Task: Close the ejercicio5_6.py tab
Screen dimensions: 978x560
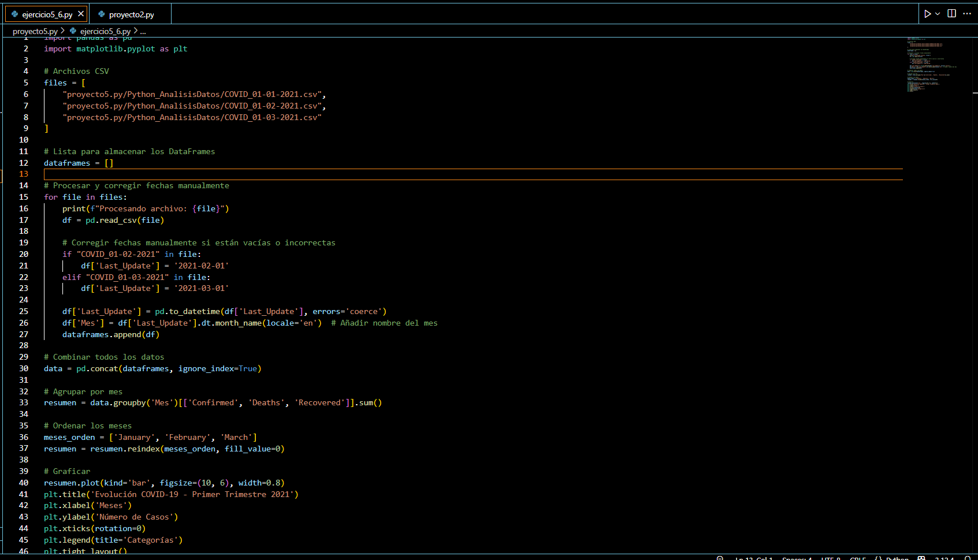Action: point(81,14)
